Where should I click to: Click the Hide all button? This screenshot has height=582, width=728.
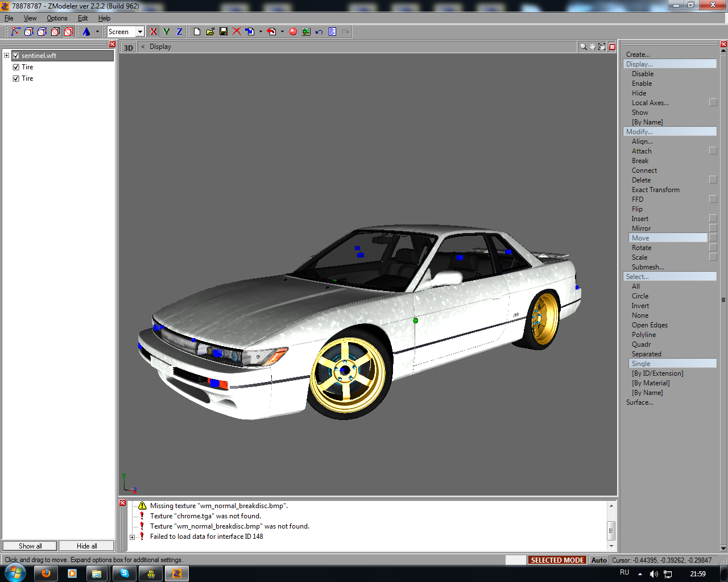[x=87, y=546]
